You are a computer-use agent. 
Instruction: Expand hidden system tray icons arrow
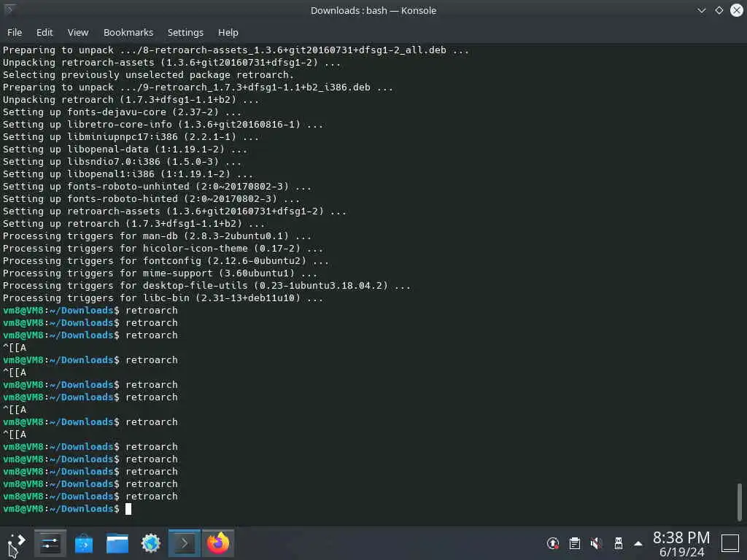638,543
